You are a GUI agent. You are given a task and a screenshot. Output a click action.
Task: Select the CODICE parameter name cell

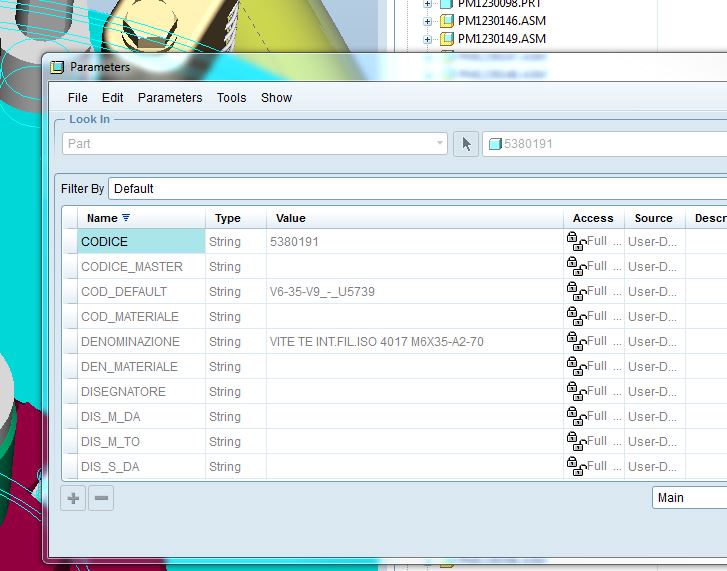click(x=141, y=241)
